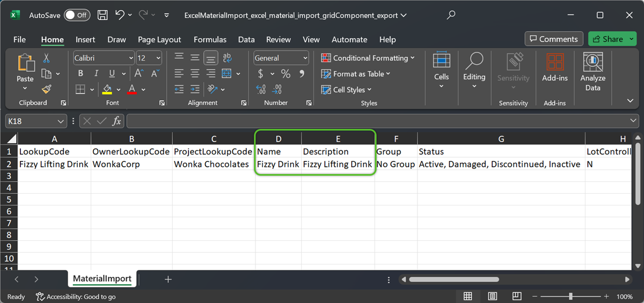Apply Top Align to cells
Image resolution: width=644 pixels, height=303 pixels.
point(179,57)
